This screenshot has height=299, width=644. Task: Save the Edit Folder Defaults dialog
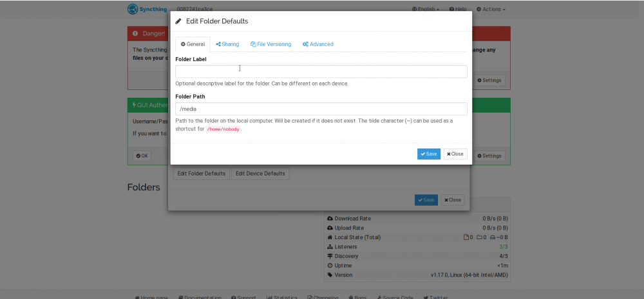[429, 154]
